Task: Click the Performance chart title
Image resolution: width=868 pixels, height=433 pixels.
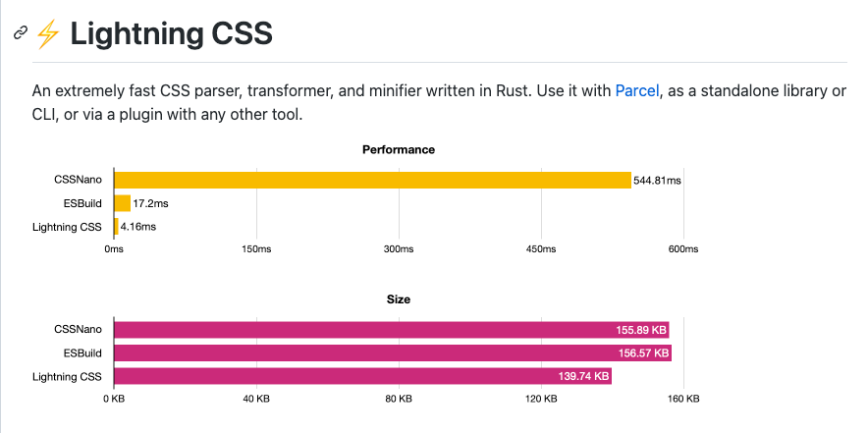Action: [399, 149]
